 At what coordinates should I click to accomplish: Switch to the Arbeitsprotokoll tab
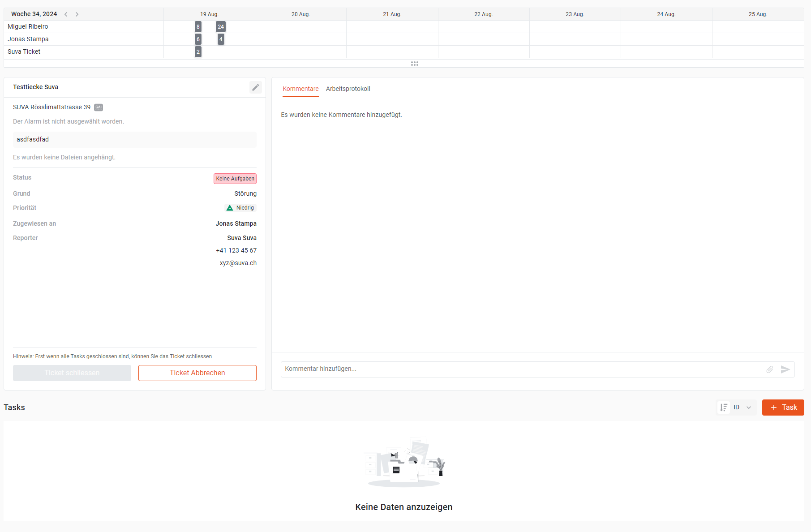(348, 89)
